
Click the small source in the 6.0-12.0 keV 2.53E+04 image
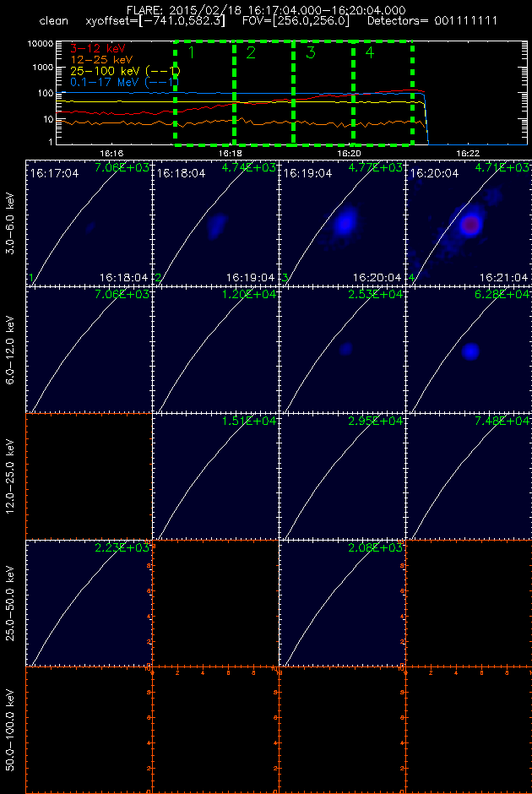pyautogui.click(x=346, y=348)
